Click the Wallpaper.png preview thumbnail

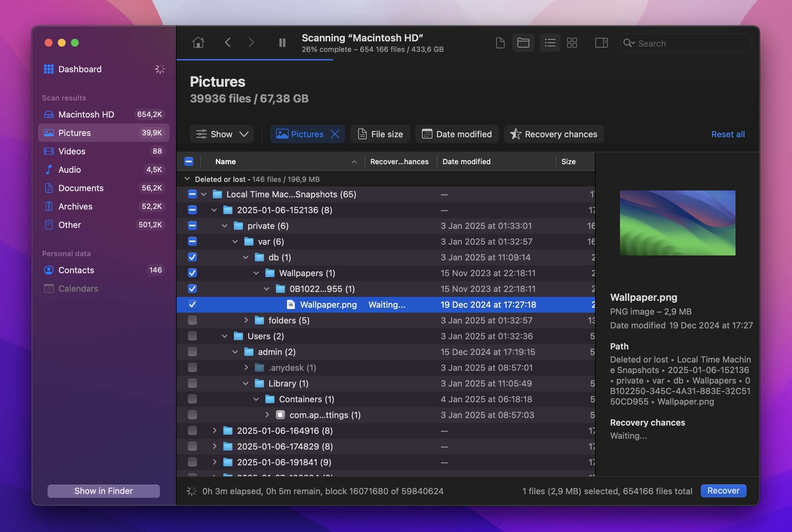[x=677, y=223]
